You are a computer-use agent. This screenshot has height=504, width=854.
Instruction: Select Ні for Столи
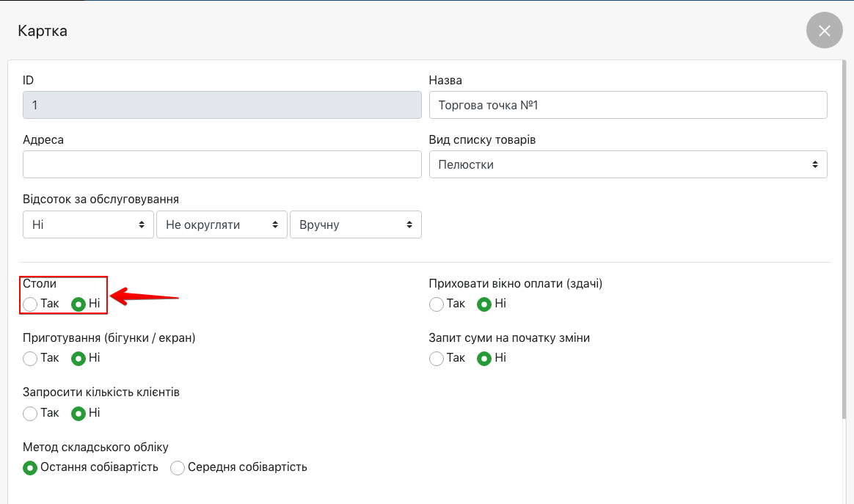pyautogui.click(x=79, y=304)
